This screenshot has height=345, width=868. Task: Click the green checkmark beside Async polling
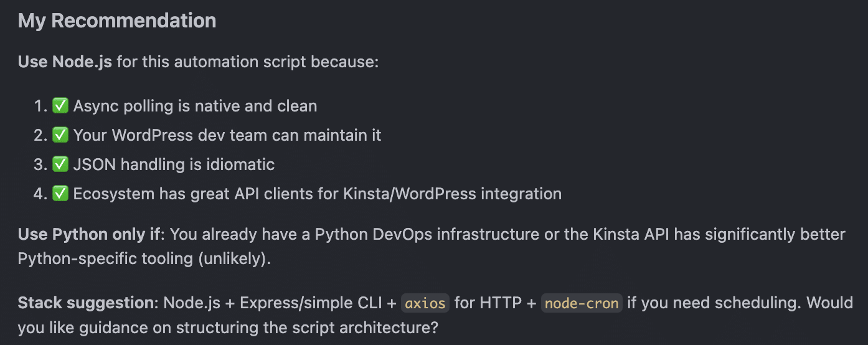[60, 106]
